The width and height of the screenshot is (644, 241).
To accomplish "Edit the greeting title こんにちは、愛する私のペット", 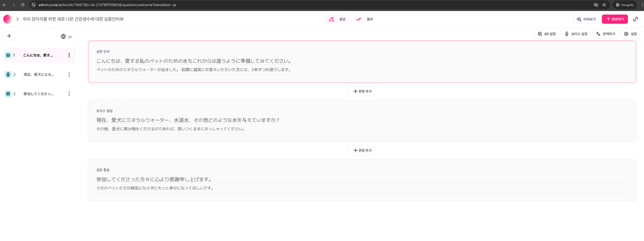I will pyautogui.click(x=362, y=61).
